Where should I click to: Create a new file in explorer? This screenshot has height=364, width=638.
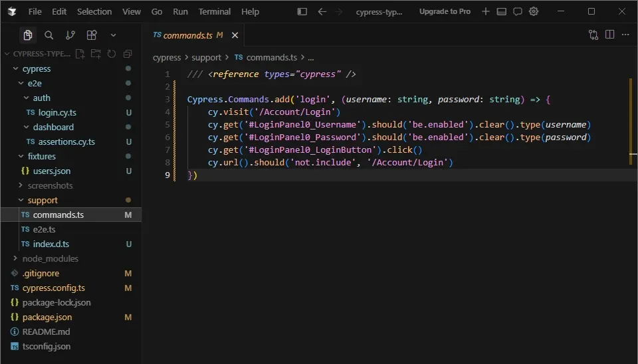80,54
